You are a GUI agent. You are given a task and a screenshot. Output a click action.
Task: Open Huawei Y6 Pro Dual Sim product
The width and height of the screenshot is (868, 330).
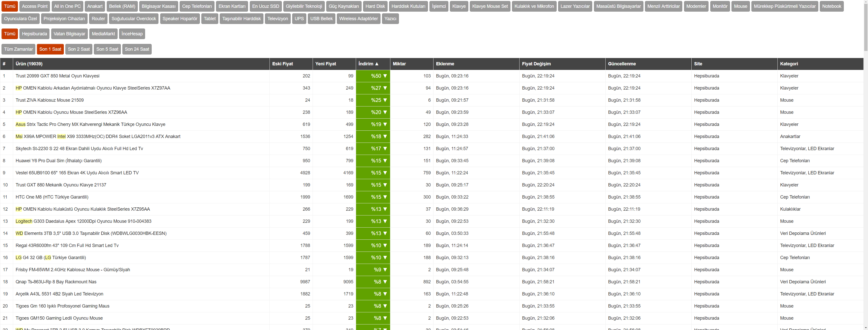click(x=59, y=161)
